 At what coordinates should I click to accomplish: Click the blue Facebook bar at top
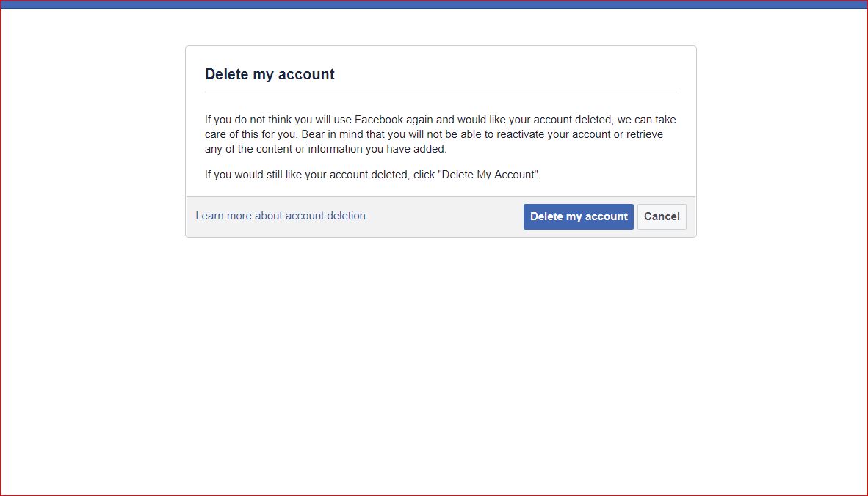433,4
